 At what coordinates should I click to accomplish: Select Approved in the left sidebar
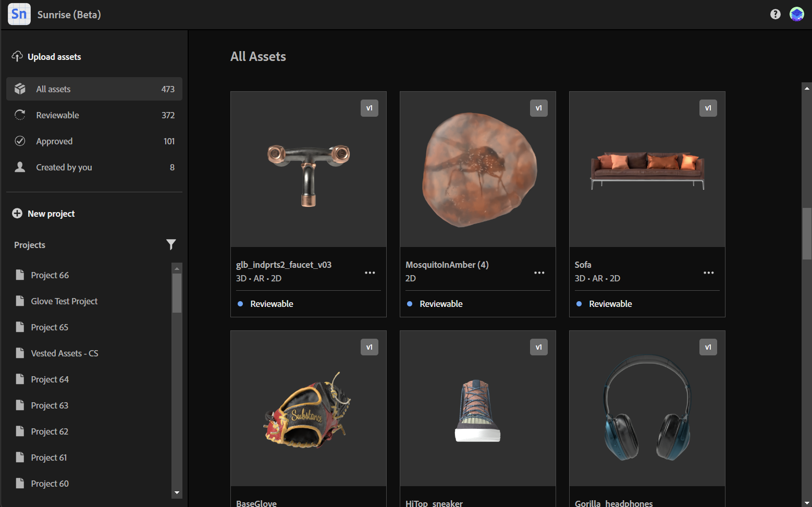(54, 141)
